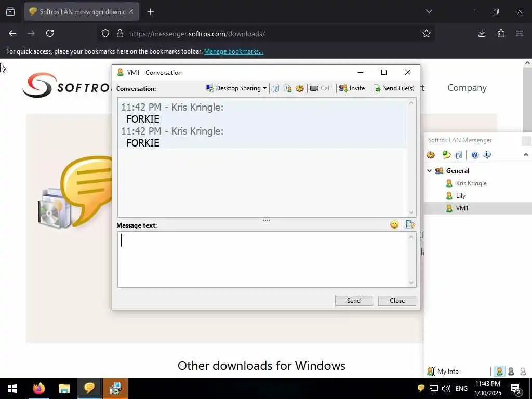
Task: Open the emoticon smiley picker
Action: pos(394,224)
